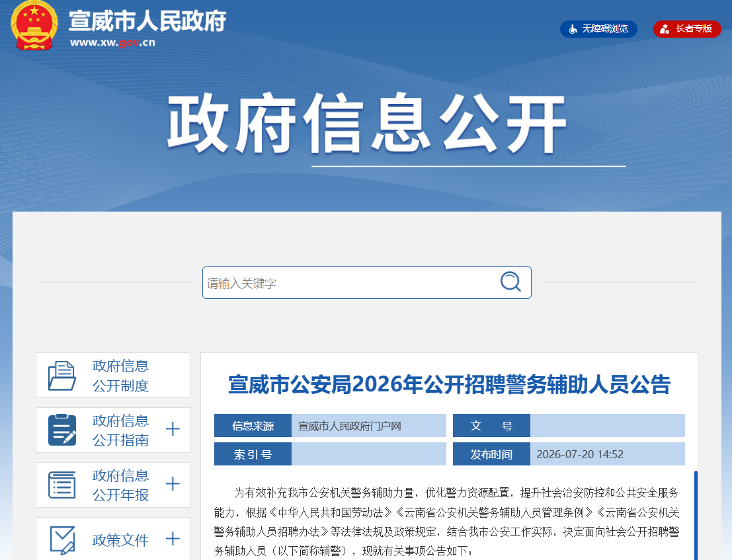Select the 政府信息公开年报 sidebar entry
Image resolution: width=732 pixels, height=560 pixels.
113,485
